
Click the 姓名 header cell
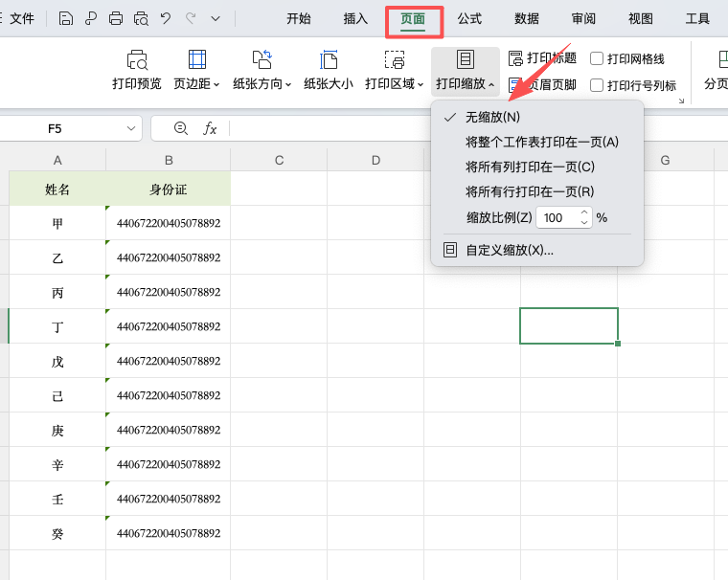coord(57,189)
